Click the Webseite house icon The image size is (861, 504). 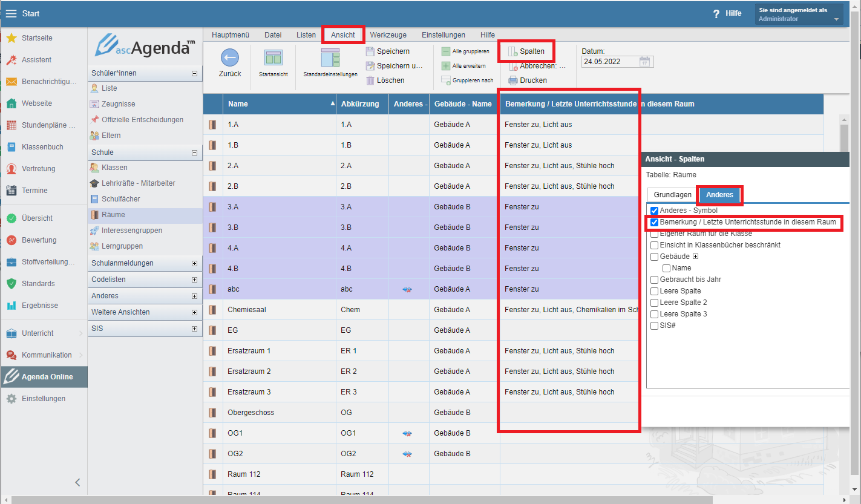click(11, 103)
